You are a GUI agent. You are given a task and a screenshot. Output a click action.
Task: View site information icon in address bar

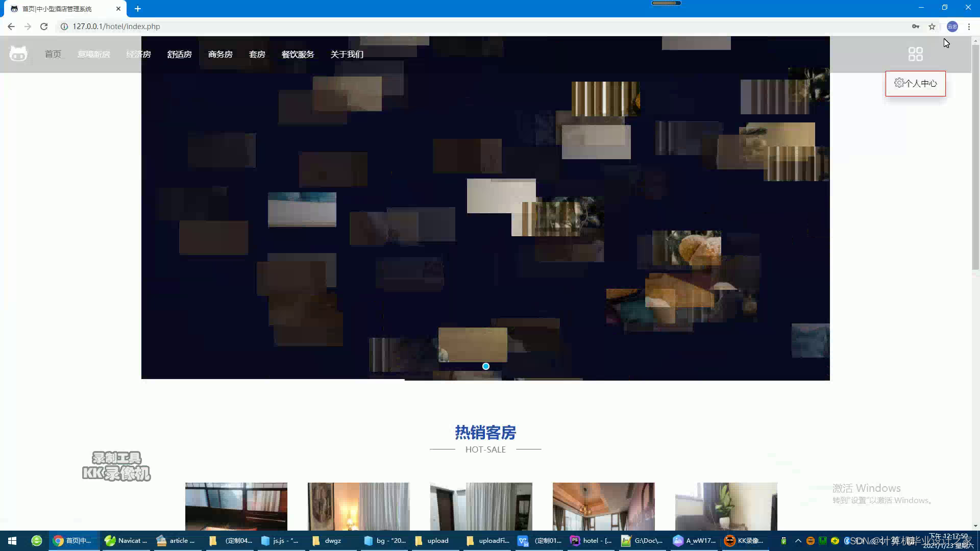(x=64, y=27)
